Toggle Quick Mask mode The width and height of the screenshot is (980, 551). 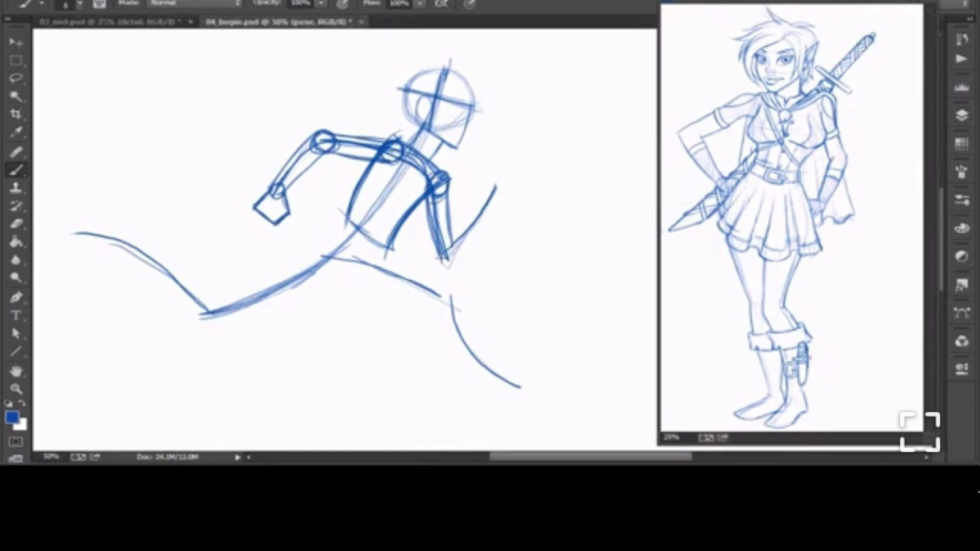pos(16,441)
